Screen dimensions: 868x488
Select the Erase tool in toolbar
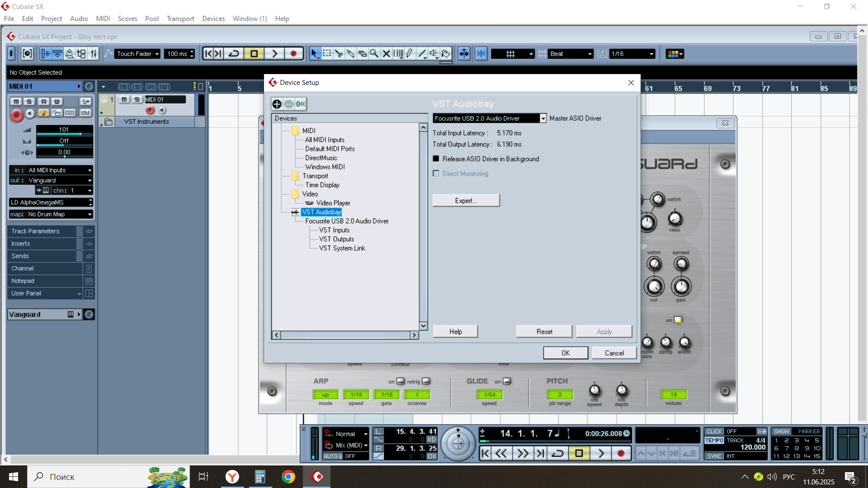click(x=363, y=54)
